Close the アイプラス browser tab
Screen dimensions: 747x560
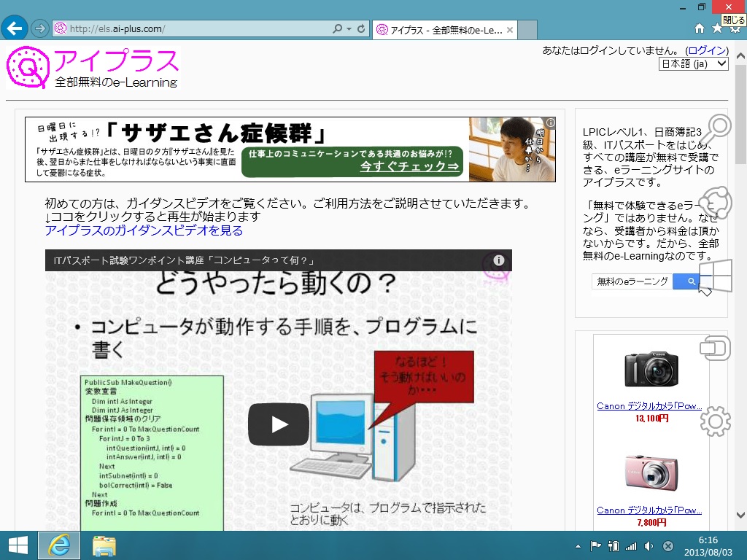click(x=510, y=31)
